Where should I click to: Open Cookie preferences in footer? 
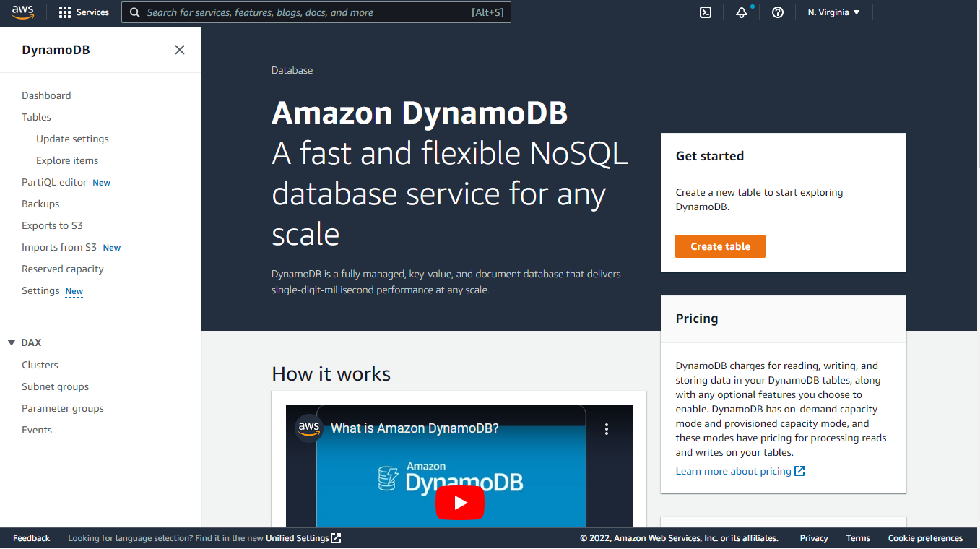click(925, 538)
